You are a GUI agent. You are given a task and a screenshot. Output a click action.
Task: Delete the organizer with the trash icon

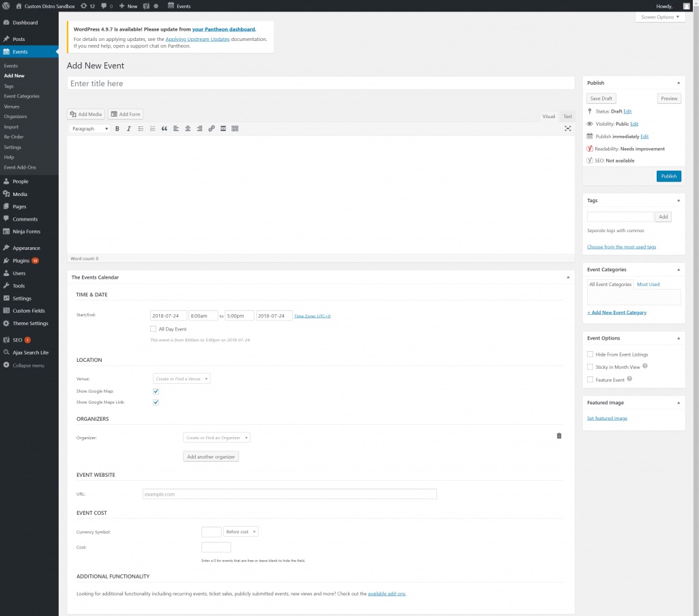click(x=559, y=436)
